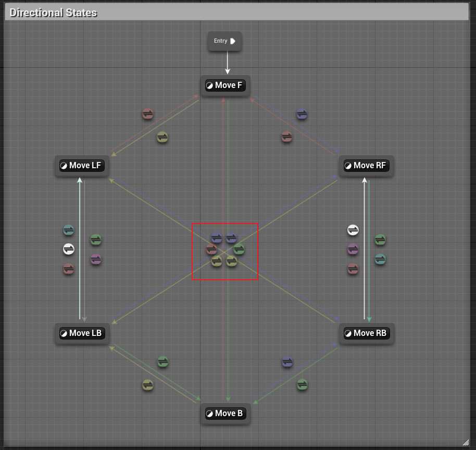Select the Move LF state node
This screenshot has height=450, width=476.
point(82,166)
